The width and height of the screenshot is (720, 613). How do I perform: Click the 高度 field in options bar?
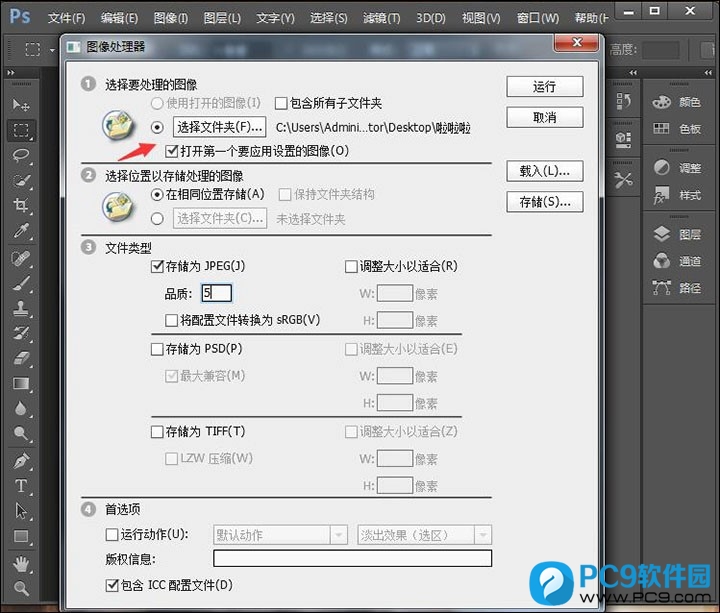point(660,50)
